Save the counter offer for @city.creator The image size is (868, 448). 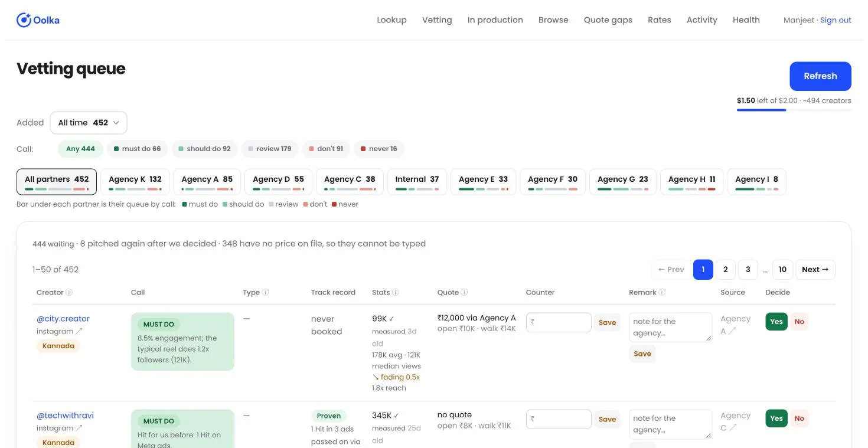pos(607,322)
